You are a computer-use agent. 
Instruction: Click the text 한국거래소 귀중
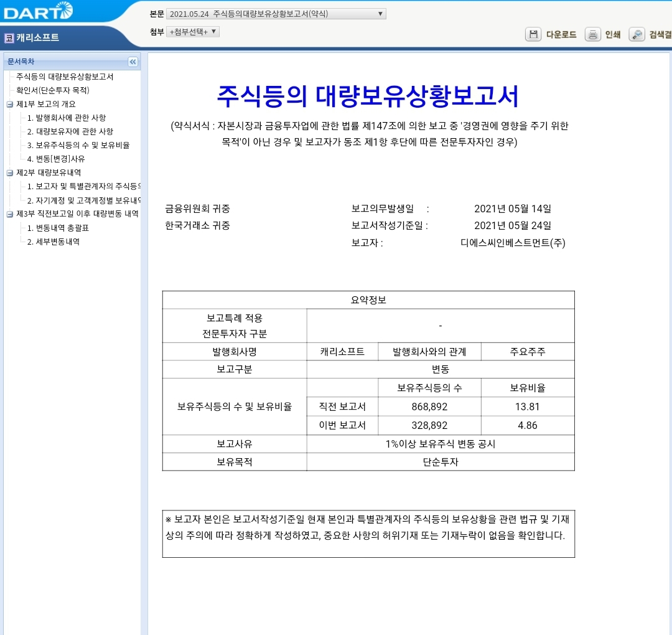198,225
